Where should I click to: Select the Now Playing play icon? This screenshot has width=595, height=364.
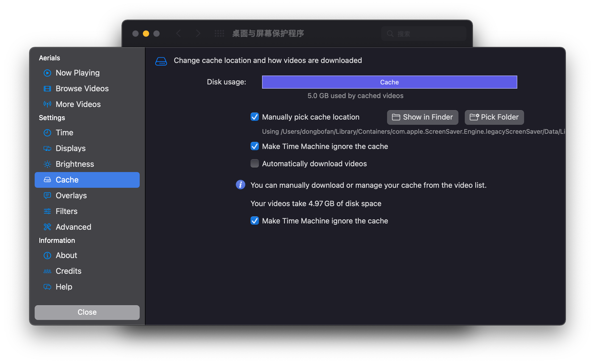(x=48, y=73)
